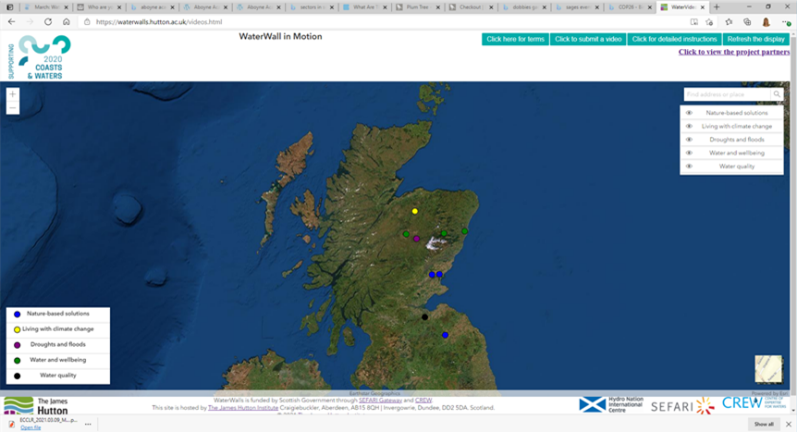The image size is (797, 432).
Task: Click the yellow map marker
Action: (x=415, y=211)
